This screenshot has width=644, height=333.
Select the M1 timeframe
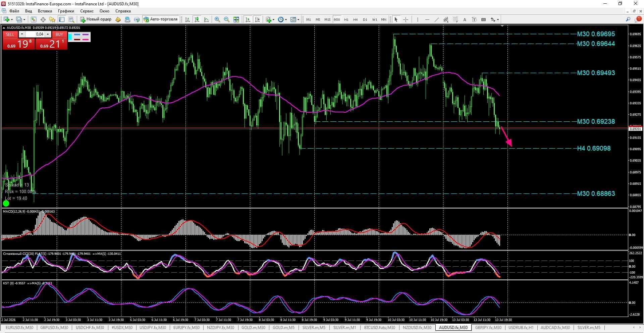click(309, 19)
